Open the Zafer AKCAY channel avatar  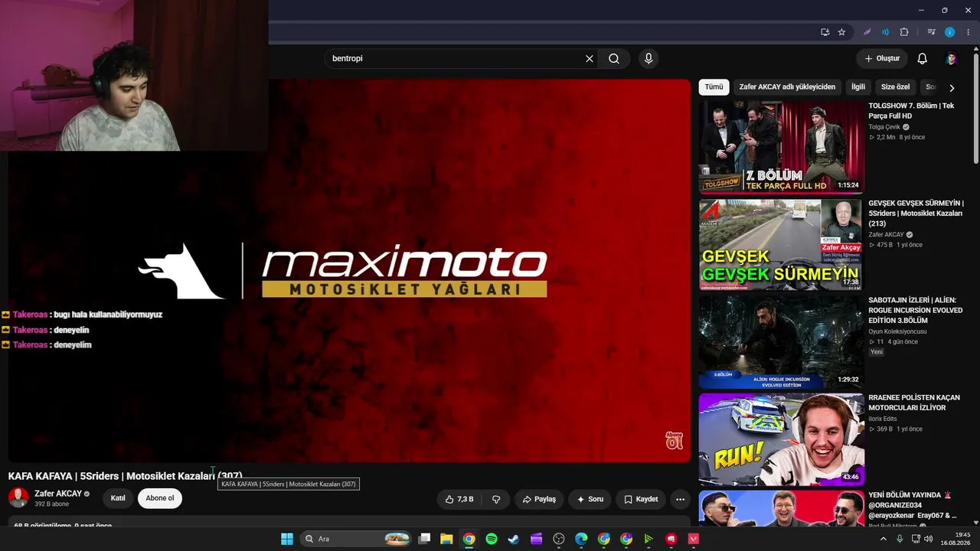click(18, 497)
